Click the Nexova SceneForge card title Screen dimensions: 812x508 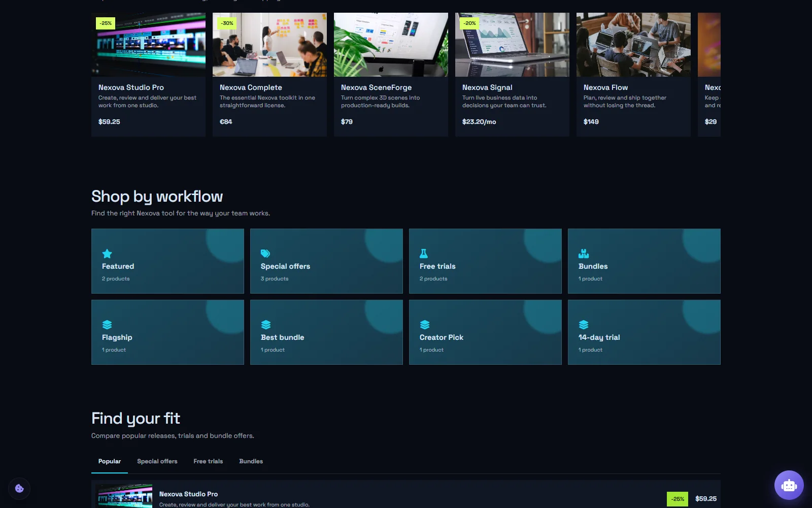click(x=376, y=87)
